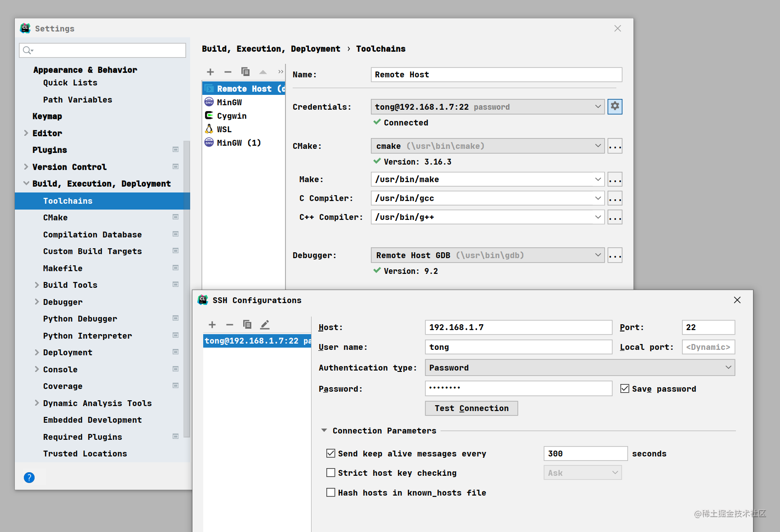The width and height of the screenshot is (780, 532).
Task: Expand the Editor settings node
Action: point(26,133)
